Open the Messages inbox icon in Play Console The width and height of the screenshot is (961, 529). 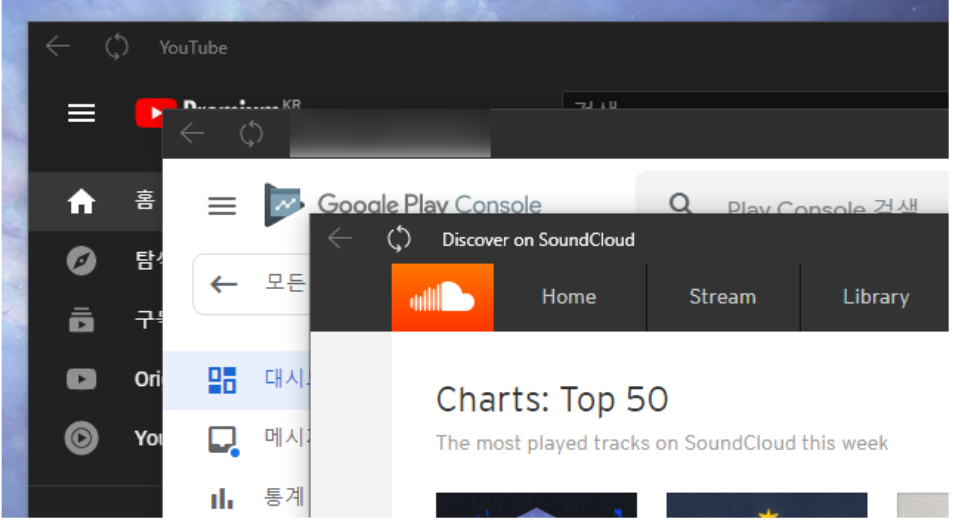223,441
